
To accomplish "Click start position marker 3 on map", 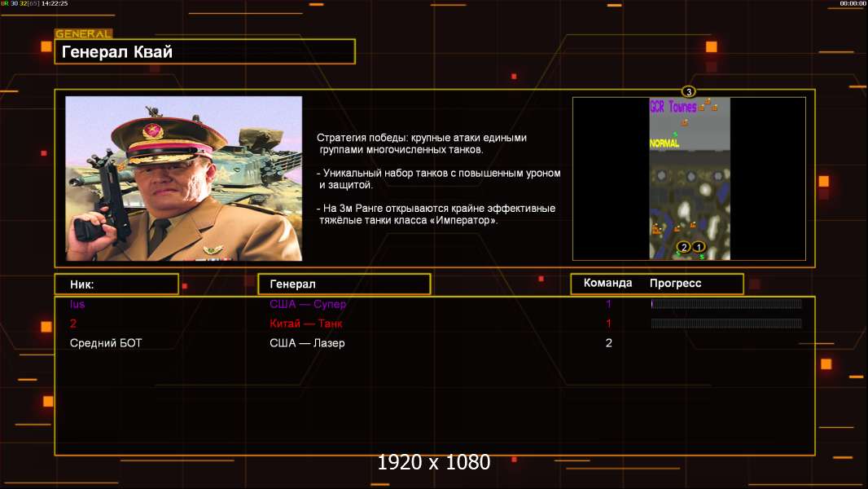I will 688,91.
